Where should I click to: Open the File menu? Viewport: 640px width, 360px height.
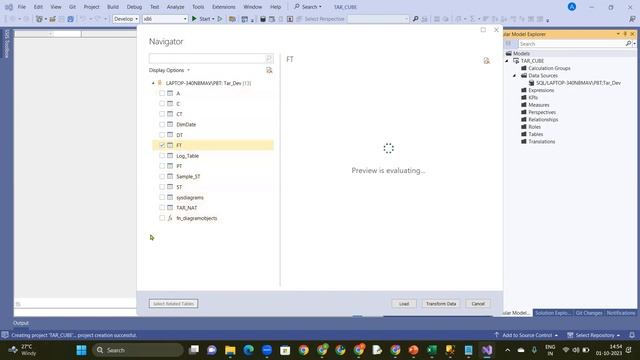[22, 7]
